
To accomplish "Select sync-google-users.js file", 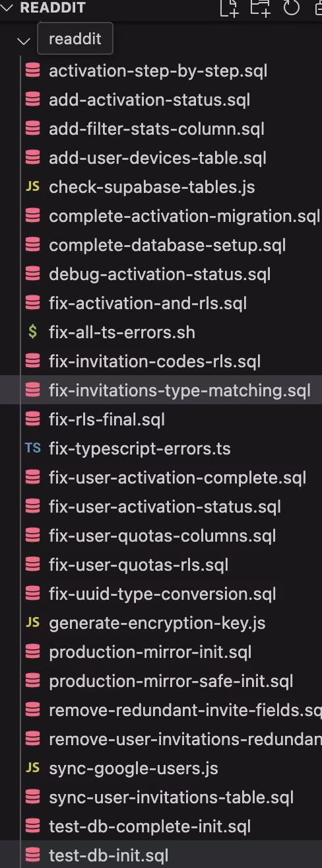I will click(133, 768).
